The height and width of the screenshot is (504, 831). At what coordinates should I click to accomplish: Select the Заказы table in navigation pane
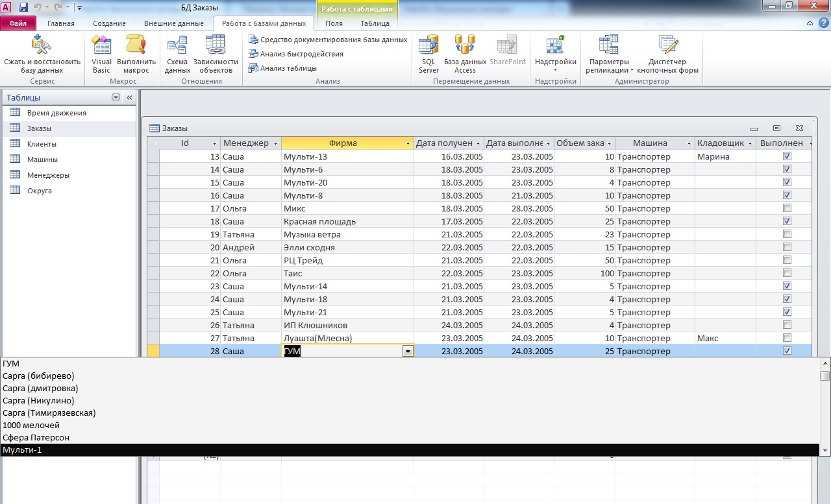point(69,128)
